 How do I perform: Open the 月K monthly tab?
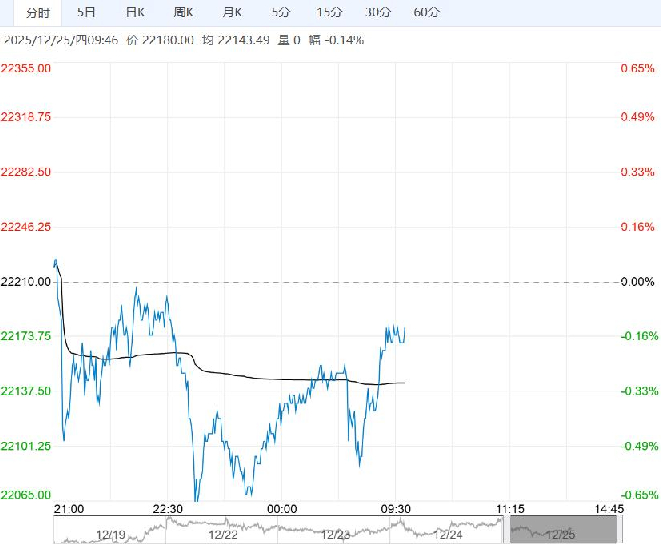[232, 13]
